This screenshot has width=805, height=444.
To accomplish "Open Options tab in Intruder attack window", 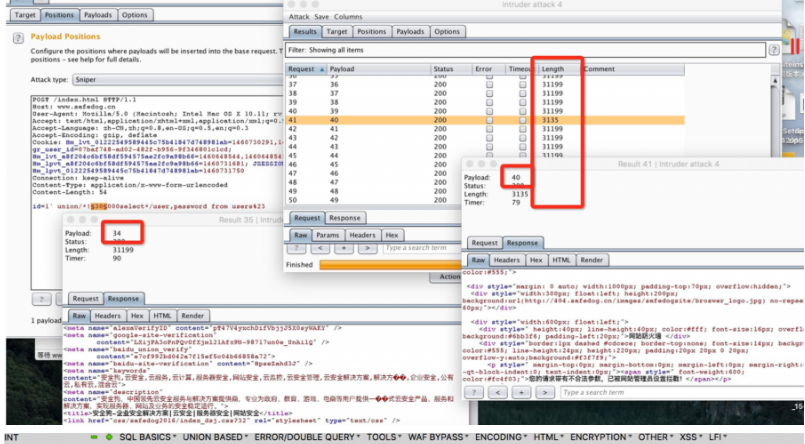I will coord(447,31).
